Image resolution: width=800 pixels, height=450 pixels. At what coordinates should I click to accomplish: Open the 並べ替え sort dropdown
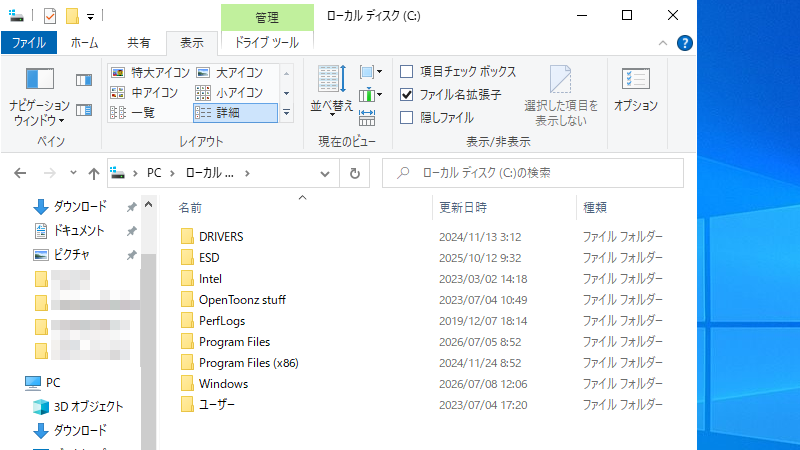332,91
